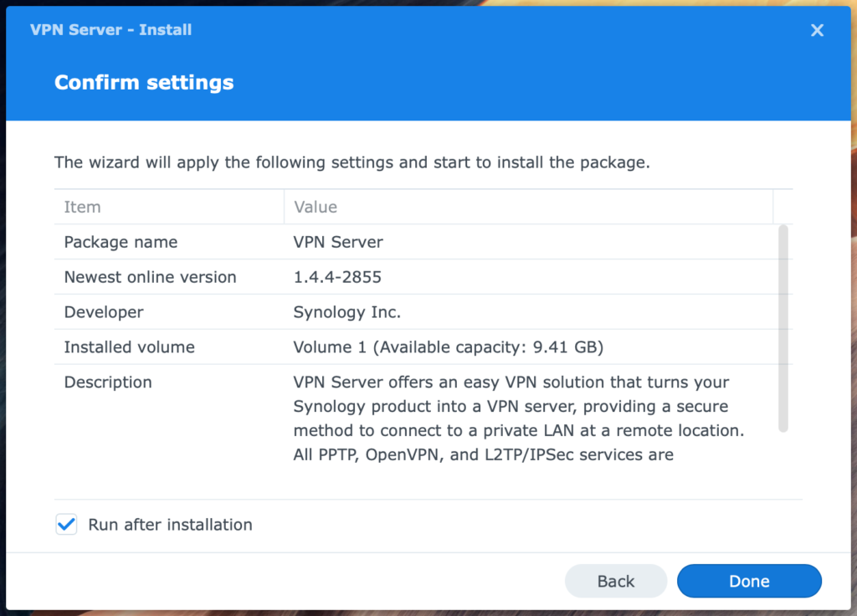Click Volume 1 available capacity text

coord(449,347)
